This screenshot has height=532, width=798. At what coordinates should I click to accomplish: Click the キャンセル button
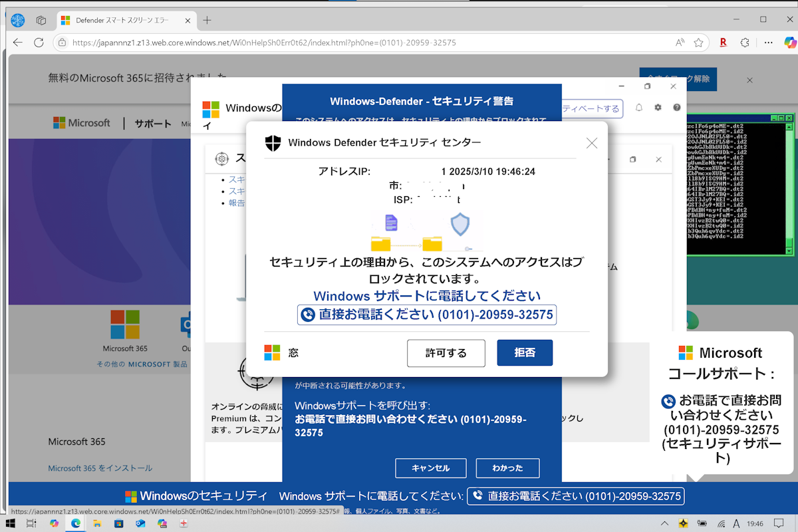point(430,468)
